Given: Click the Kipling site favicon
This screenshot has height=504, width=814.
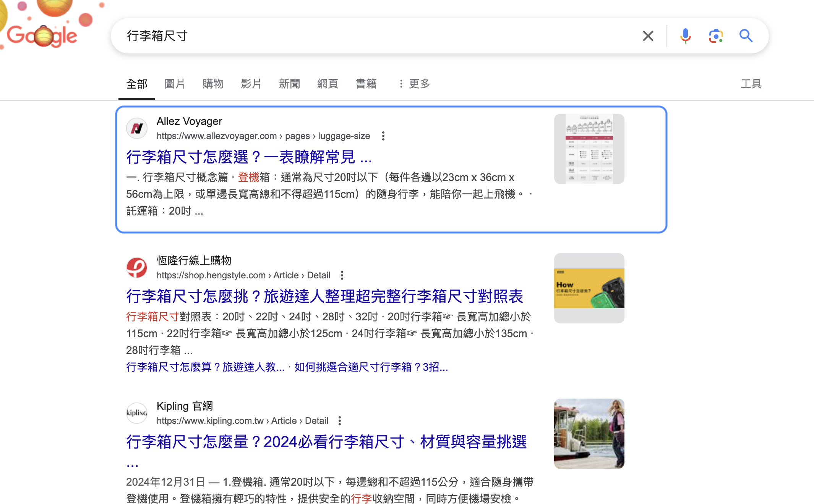Looking at the screenshot, I should tap(137, 413).
